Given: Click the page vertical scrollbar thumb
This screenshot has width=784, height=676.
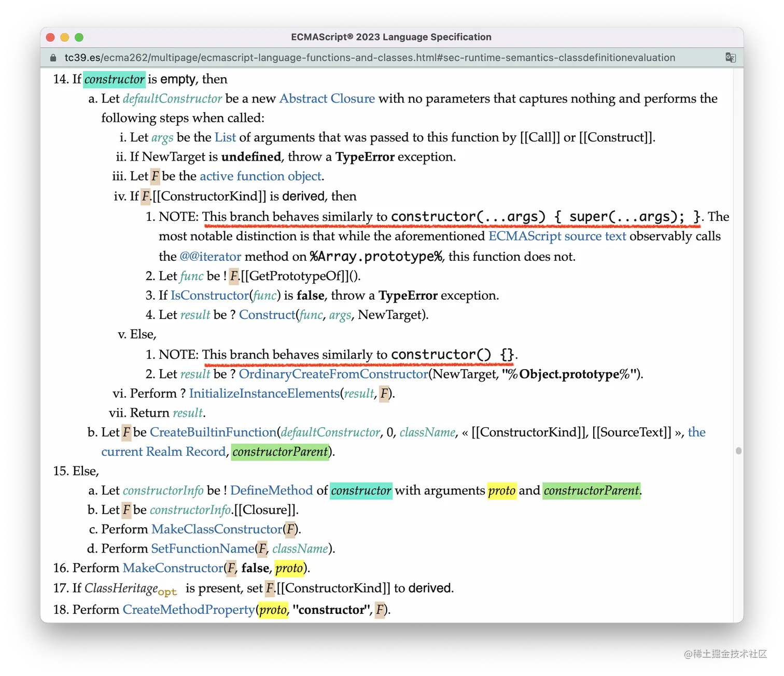Looking at the screenshot, I should tap(739, 451).
